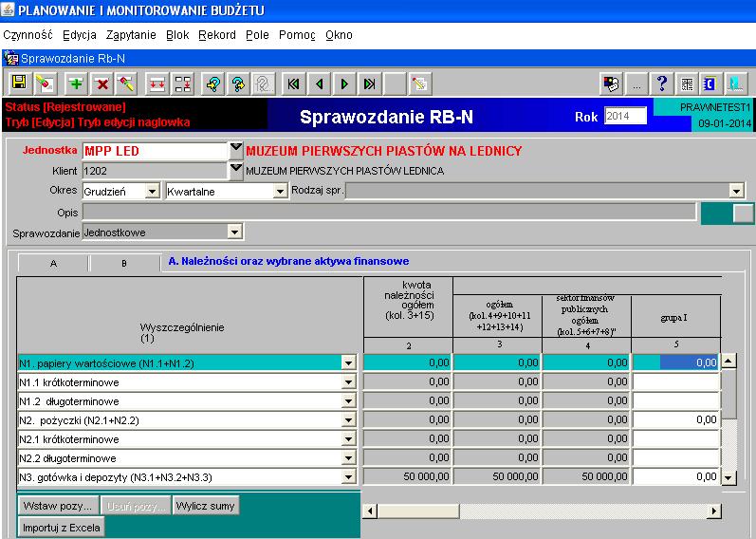
Task: Click the horizontal scrollbar thumb under the table
Action: [417, 511]
